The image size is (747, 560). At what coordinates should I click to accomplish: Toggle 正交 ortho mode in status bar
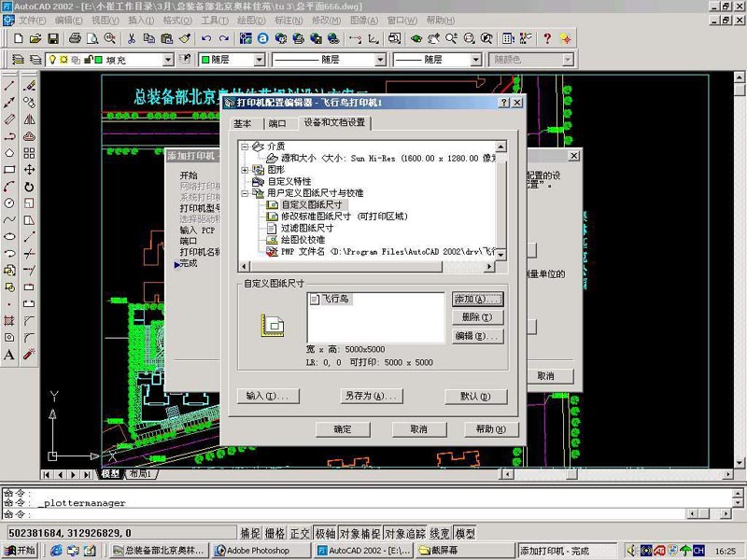click(x=300, y=533)
